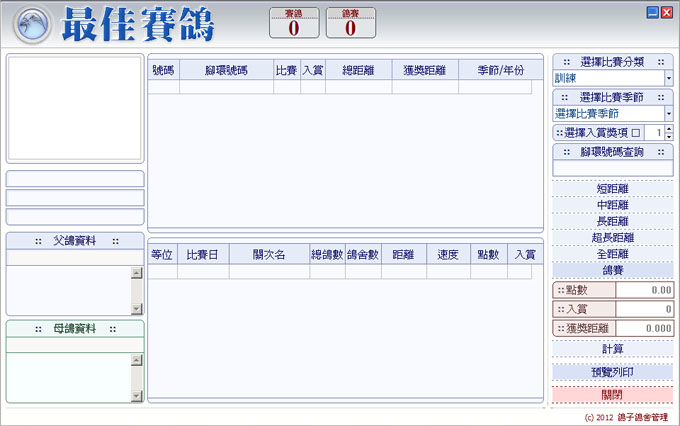Sort by 總鴿數 column header
The height and width of the screenshot is (426, 680).
pyautogui.click(x=327, y=255)
